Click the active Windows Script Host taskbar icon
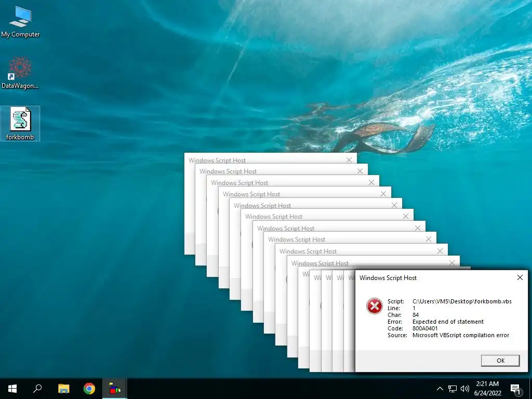The height and width of the screenshot is (399, 532). [115, 389]
